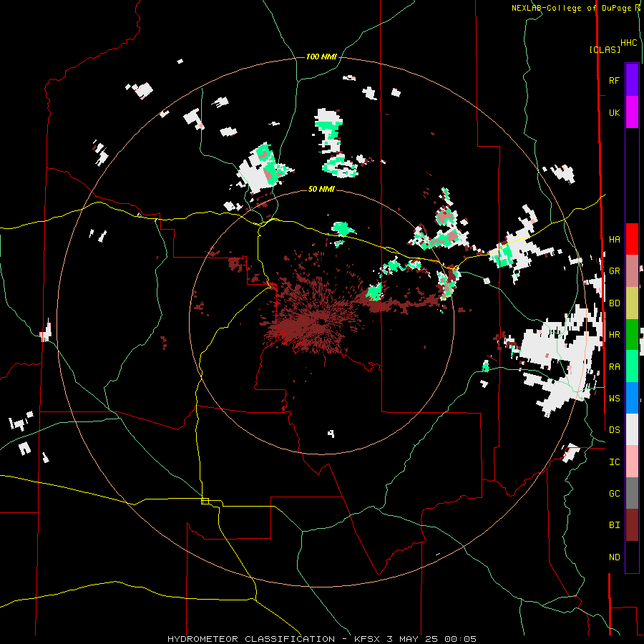The height and width of the screenshot is (644, 644).
Task: Pick the dark green HR legend swatch
Action: (x=632, y=335)
